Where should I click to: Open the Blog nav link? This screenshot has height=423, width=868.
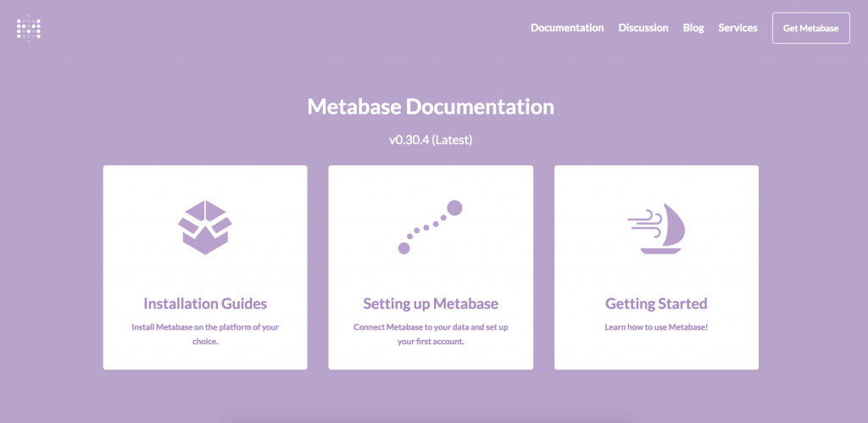pyautogui.click(x=693, y=28)
